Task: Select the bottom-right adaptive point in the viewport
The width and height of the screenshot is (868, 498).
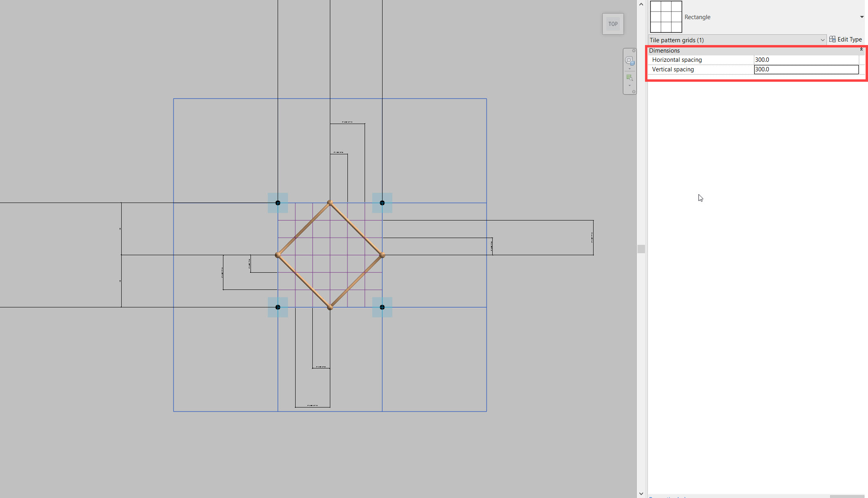Action: coord(382,307)
